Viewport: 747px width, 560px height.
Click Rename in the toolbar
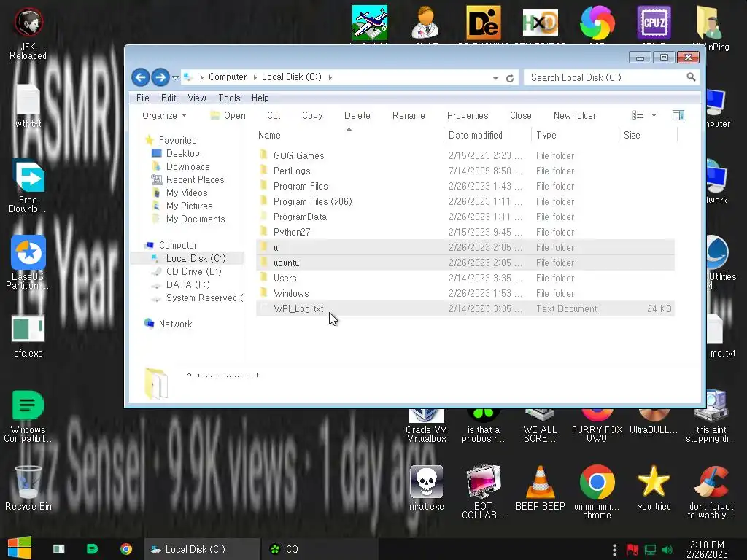[409, 116]
